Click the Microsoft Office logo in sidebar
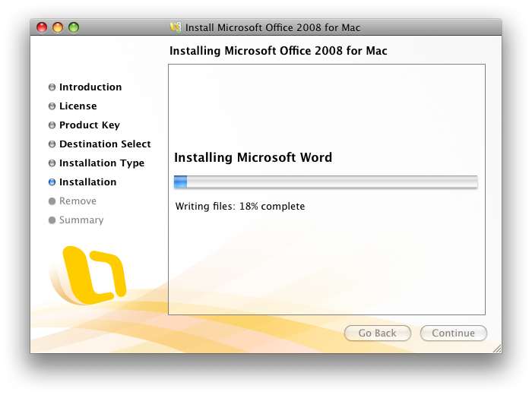The height and width of the screenshot is (395, 532). tap(89, 275)
